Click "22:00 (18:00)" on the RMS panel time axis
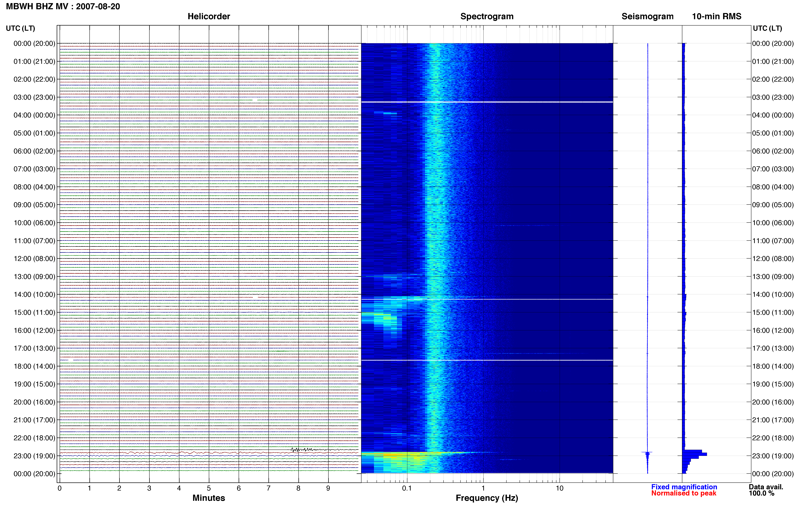This screenshot has height=508, width=812. (773, 438)
